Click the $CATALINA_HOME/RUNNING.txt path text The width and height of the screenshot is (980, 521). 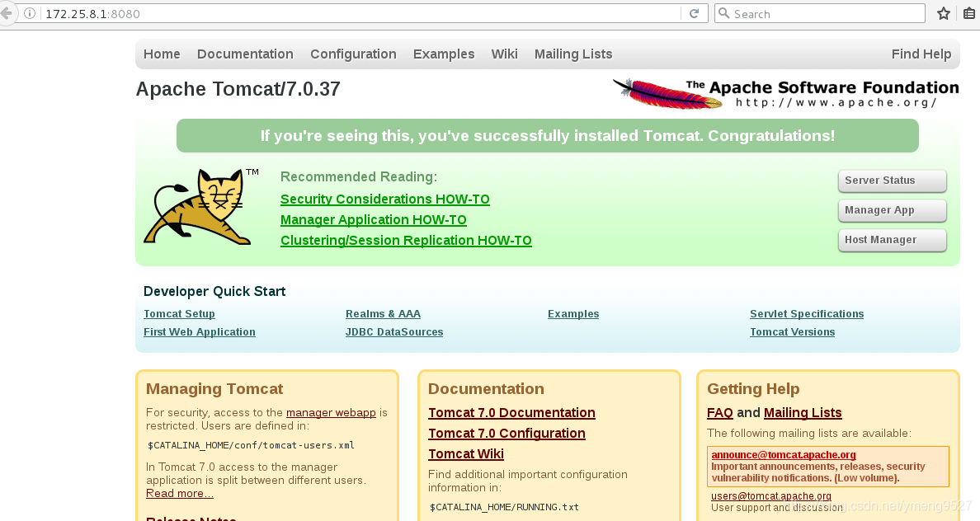coord(504,507)
